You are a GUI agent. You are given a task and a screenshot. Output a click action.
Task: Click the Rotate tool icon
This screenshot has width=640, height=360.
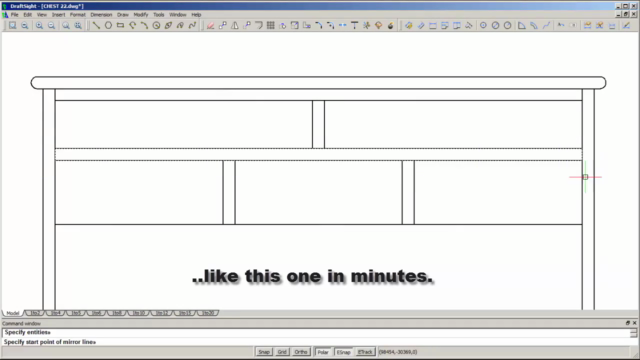[282, 25]
